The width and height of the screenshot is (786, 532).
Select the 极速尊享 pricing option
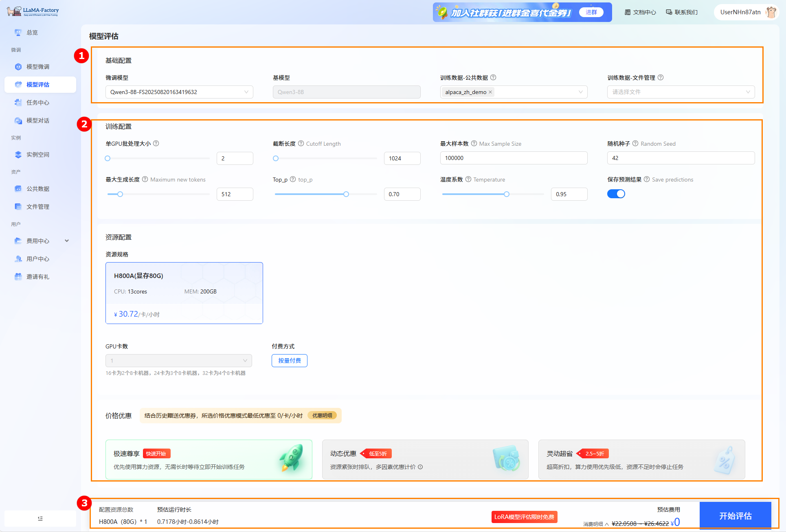pyautogui.click(x=209, y=460)
